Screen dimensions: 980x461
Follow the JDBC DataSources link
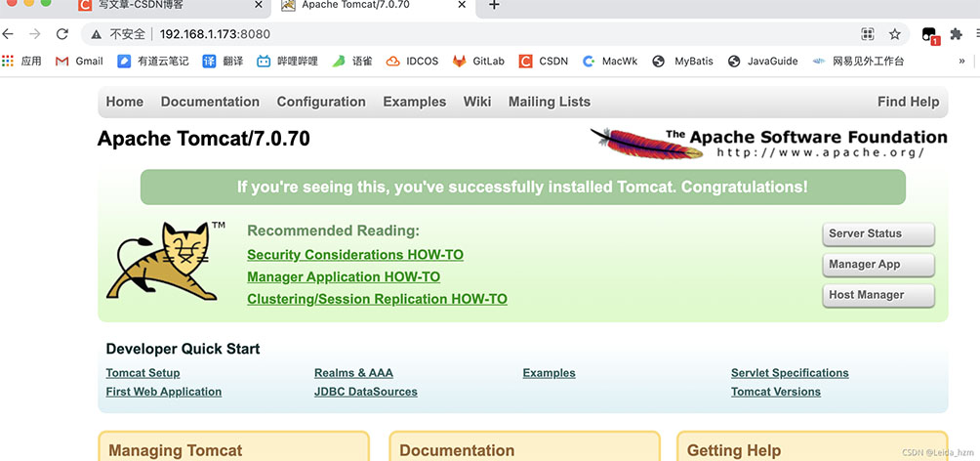click(365, 392)
